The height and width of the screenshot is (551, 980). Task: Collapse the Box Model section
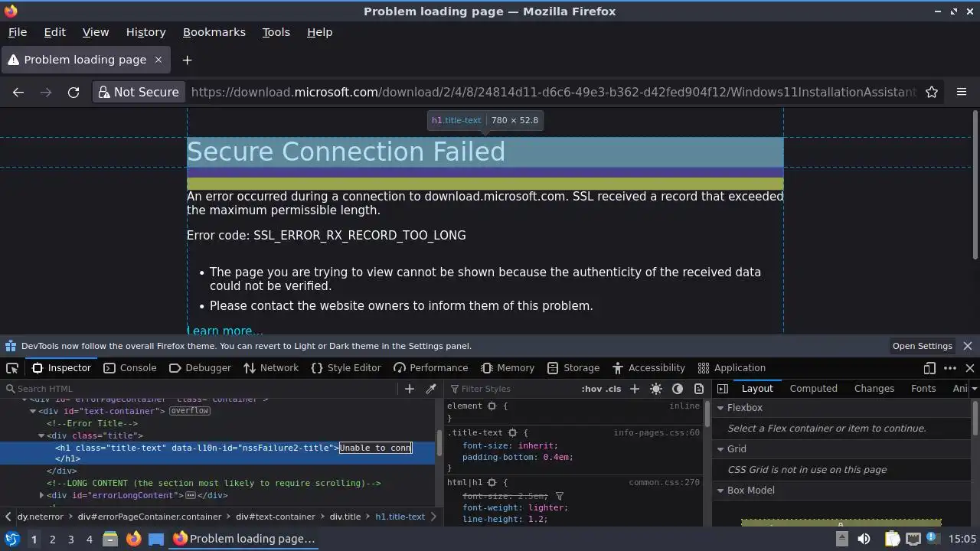[x=720, y=491]
